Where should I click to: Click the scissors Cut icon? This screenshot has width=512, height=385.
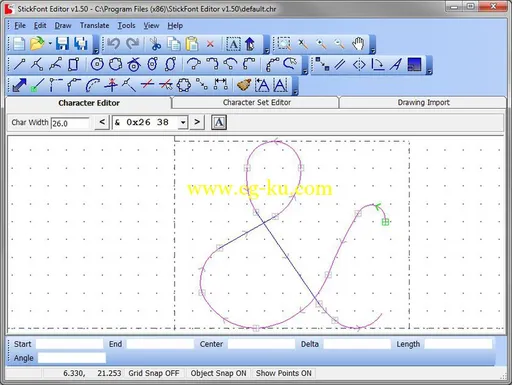(155, 44)
